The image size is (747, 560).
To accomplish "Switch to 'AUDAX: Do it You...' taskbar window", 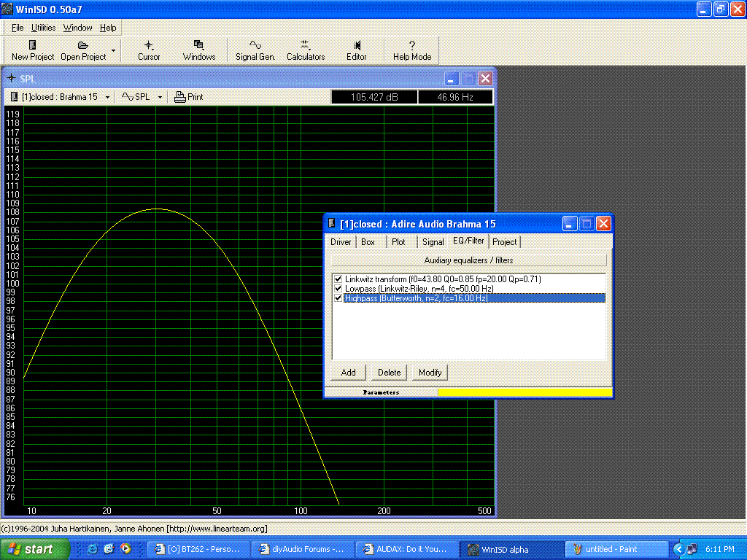I will point(406,549).
